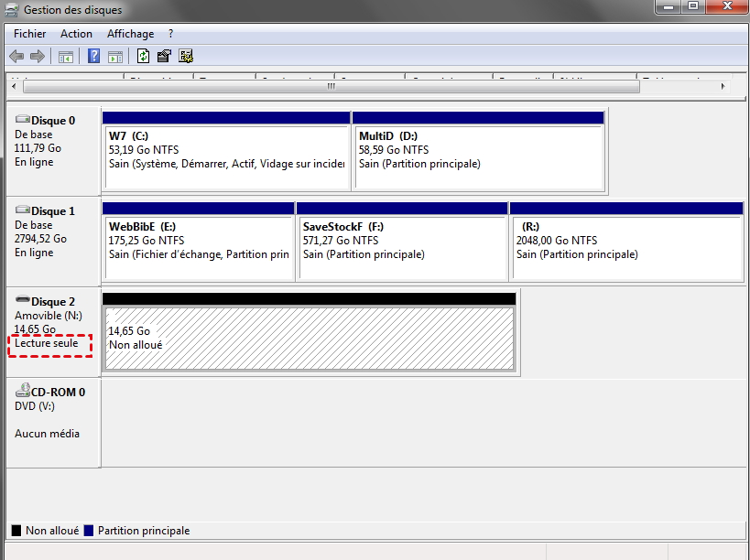This screenshot has height=560, width=750.
Task: Open the Action menu
Action: [x=76, y=34]
